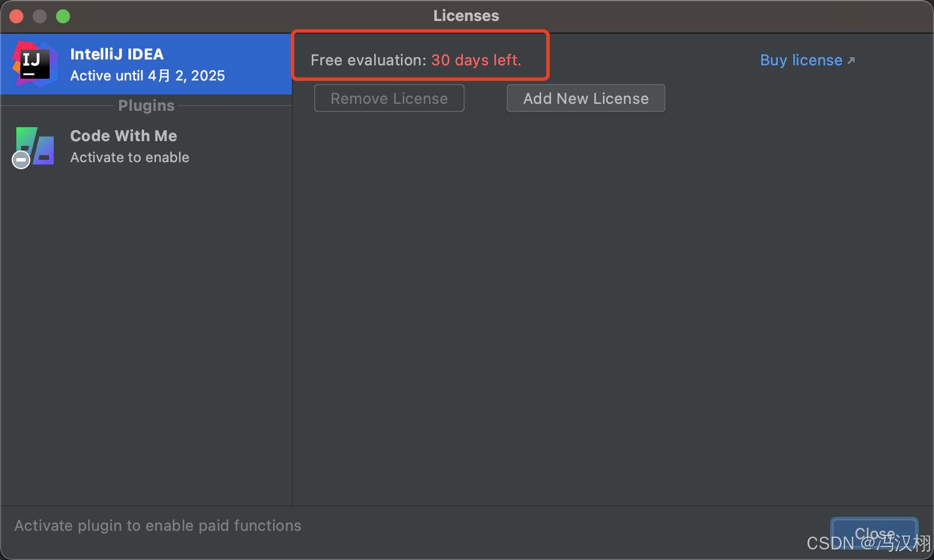Image resolution: width=934 pixels, height=560 pixels.
Task: Click the Licenses window title
Action: (x=466, y=16)
